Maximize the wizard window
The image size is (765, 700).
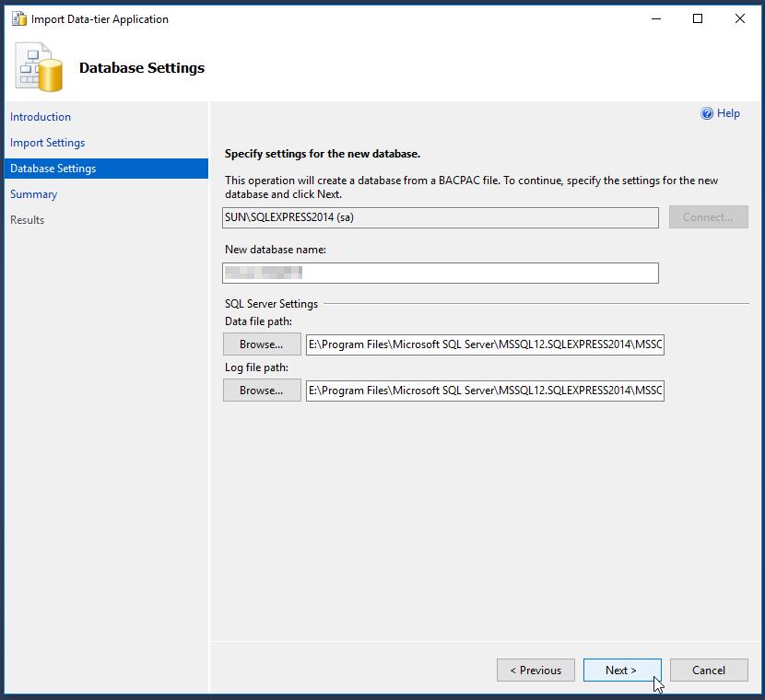[x=698, y=18]
